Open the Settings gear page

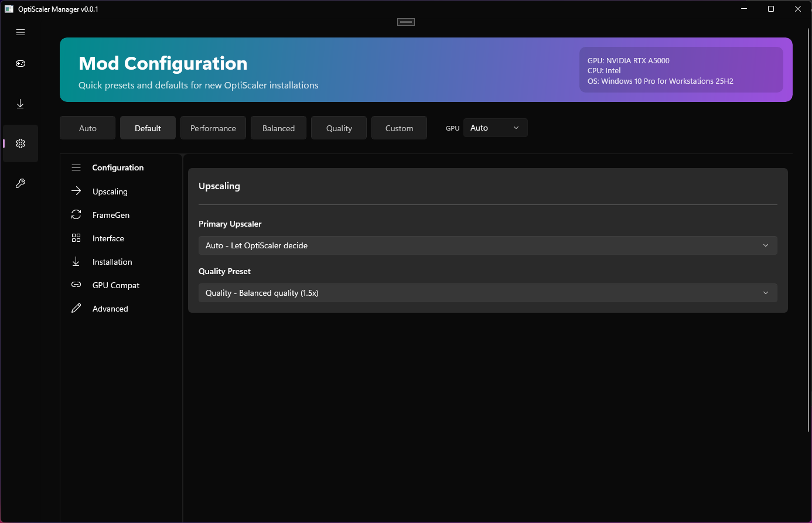click(x=21, y=143)
